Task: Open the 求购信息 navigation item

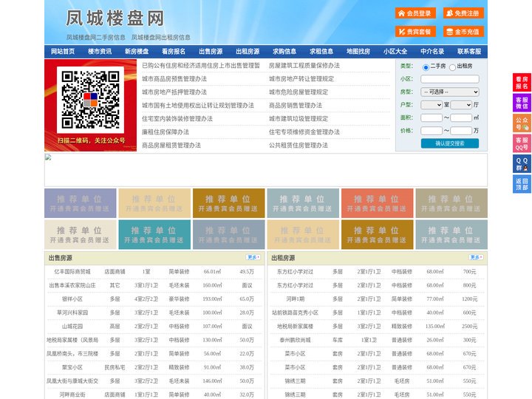Action: (x=284, y=52)
